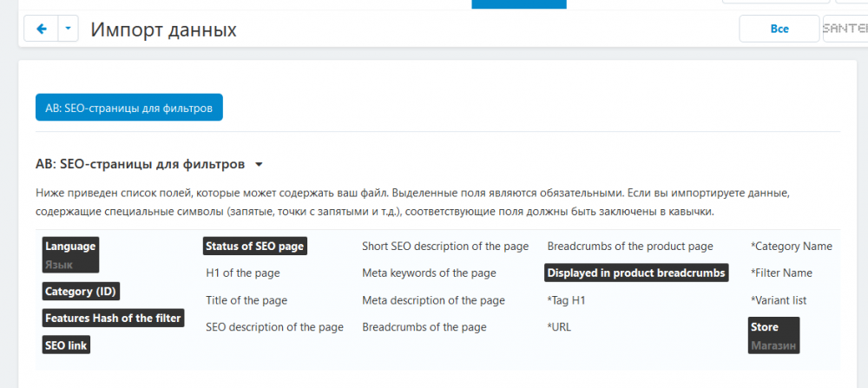Click the '*Variant list' field text
This screenshot has height=388, width=868.
[779, 300]
